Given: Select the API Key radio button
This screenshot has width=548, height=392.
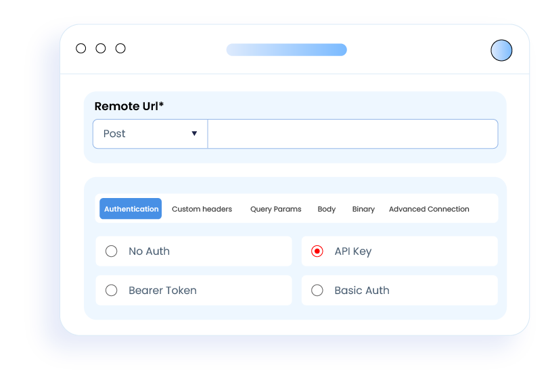Looking at the screenshot, I should click(x=317, y=251).
